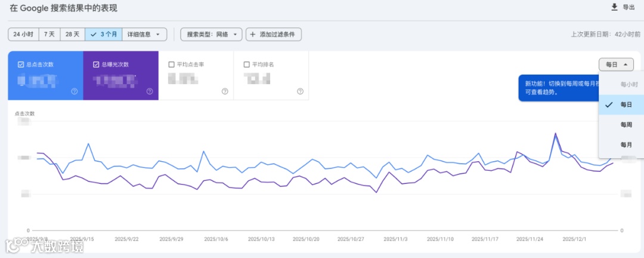Click the blue 新功能 tooltip banner

[x=559, y=88]
